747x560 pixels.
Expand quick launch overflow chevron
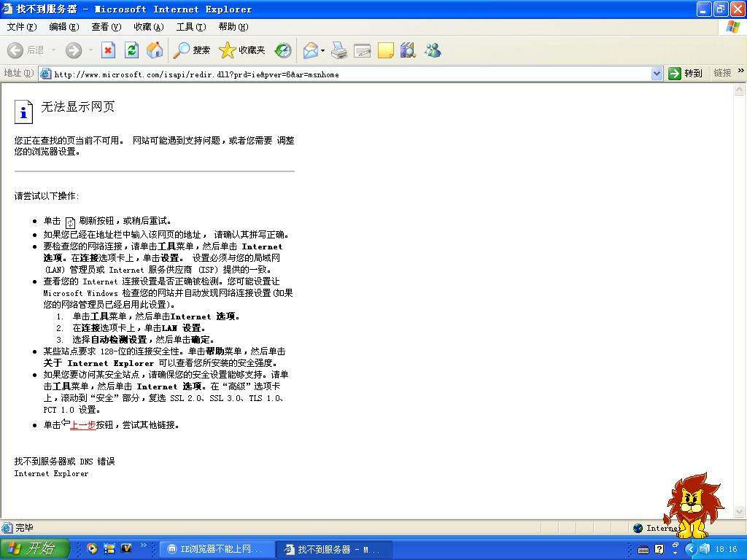pos(144,545)
